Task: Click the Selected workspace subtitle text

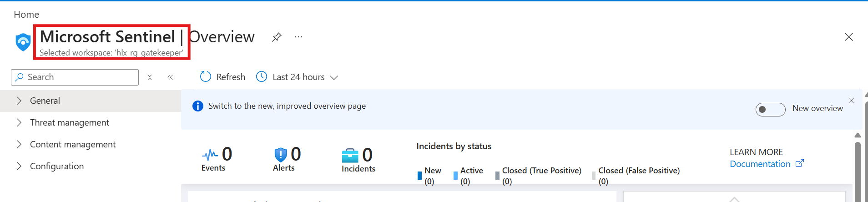Action: pos(111,53)
